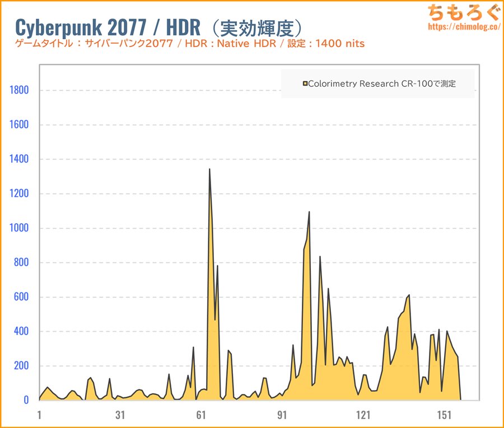Click the subtitle with "1400 nits" setting
Screen dimensions: 504x428
190,43
